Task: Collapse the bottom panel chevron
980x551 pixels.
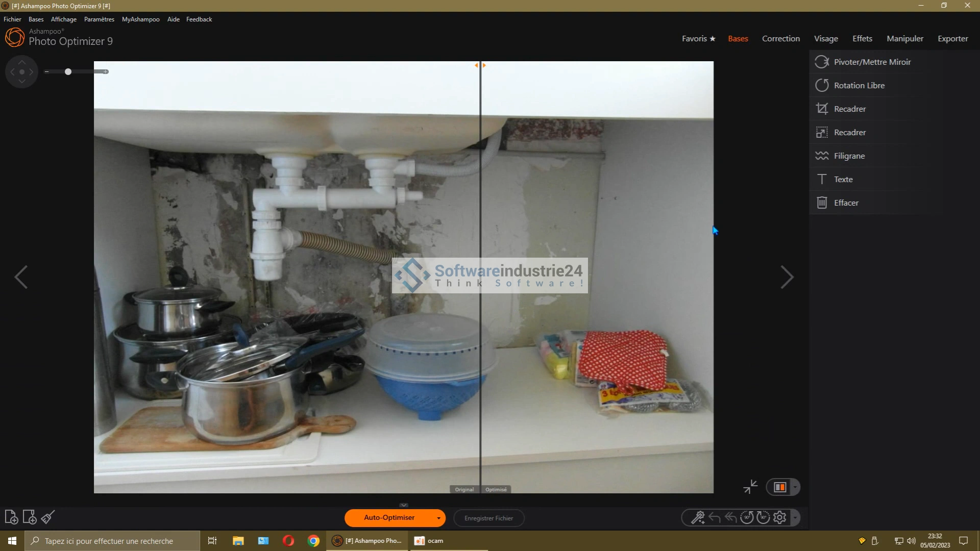Action: tap(404, 505)
